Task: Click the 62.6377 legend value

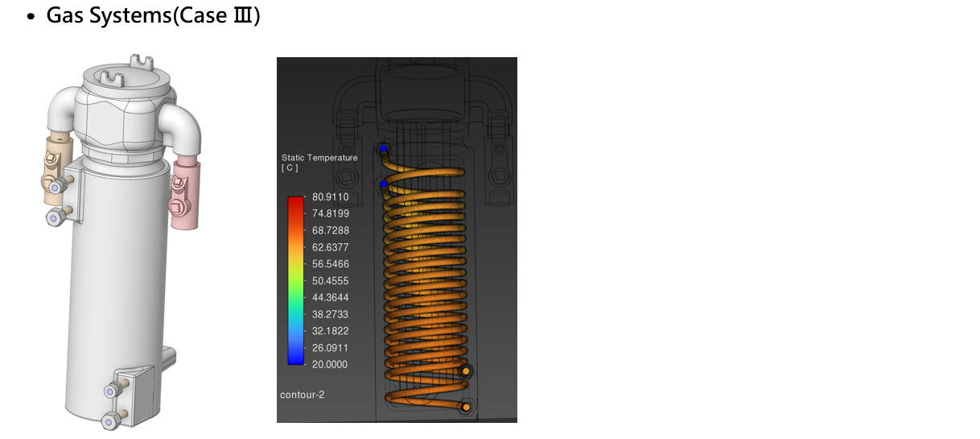Action: coord(330,247)
